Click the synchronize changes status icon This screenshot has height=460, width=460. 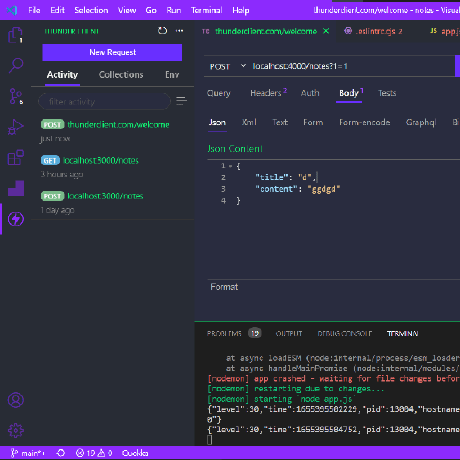tap(61, 453)
